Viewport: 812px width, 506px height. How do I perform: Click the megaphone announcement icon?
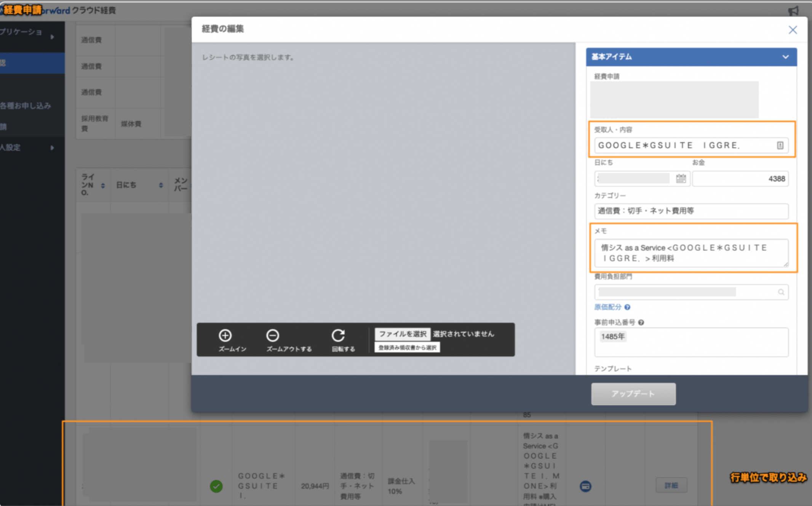[794, 10]
